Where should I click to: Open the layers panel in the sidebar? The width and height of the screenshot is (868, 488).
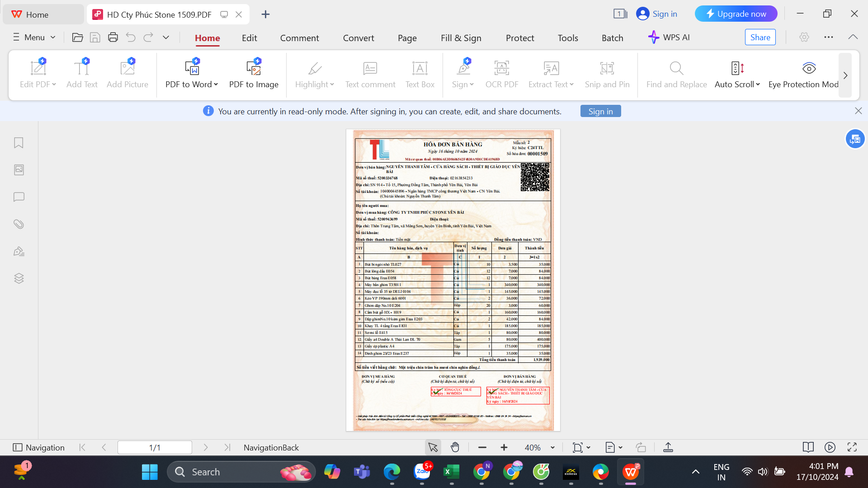(x=19, y=278)
